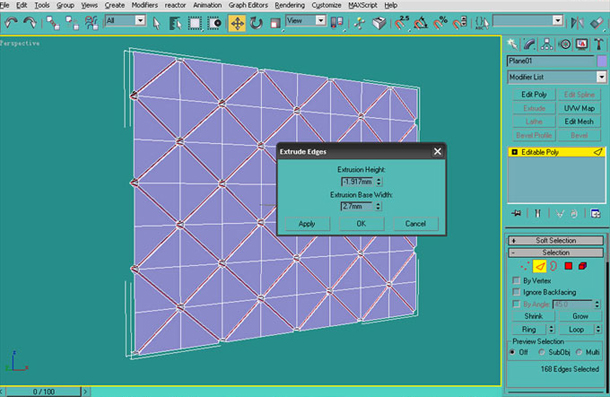Switch to the Display command panel tab
Screen dimensions: 610x397
582,44
